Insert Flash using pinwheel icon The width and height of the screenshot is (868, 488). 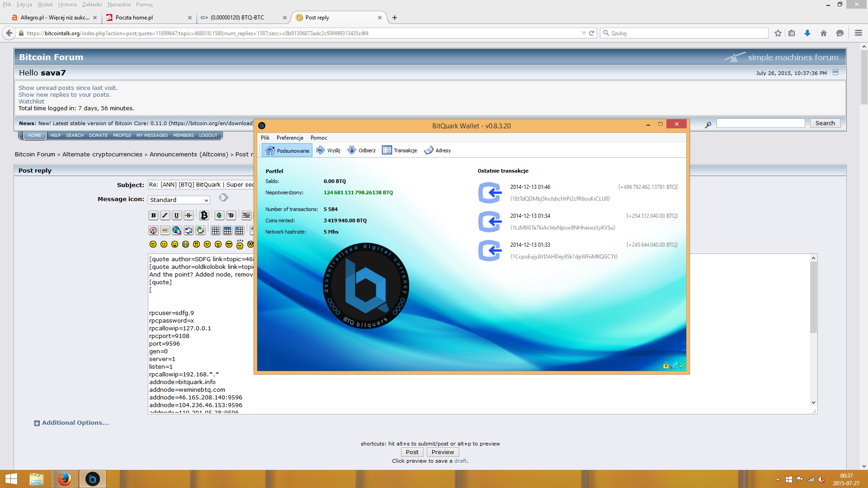tap(153, 230)
